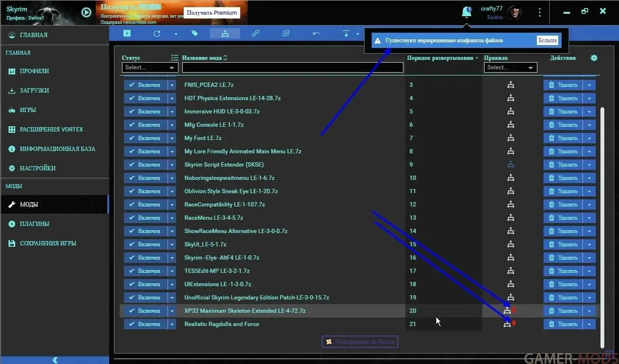This screenshot has height=364, width=619.
Task: Click the broken link purge toolbar icon
Action: point(286,34)
